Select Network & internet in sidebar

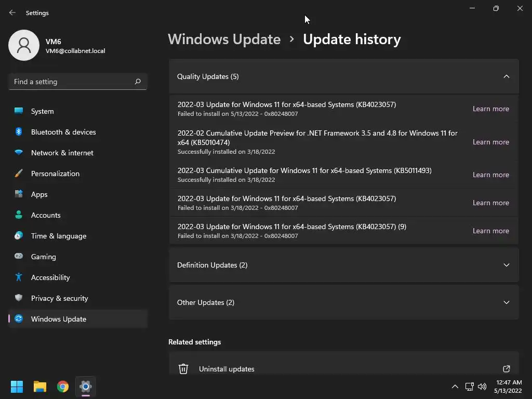click(x=62, y=153)
